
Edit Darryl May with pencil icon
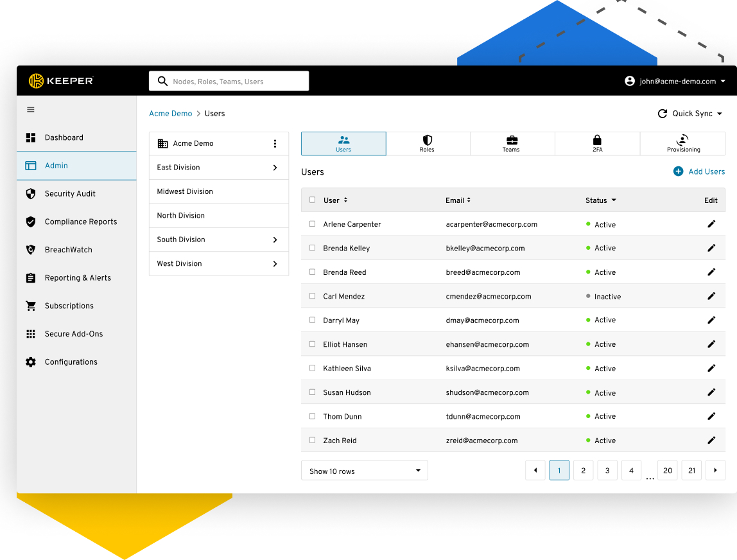pos(711,320)
